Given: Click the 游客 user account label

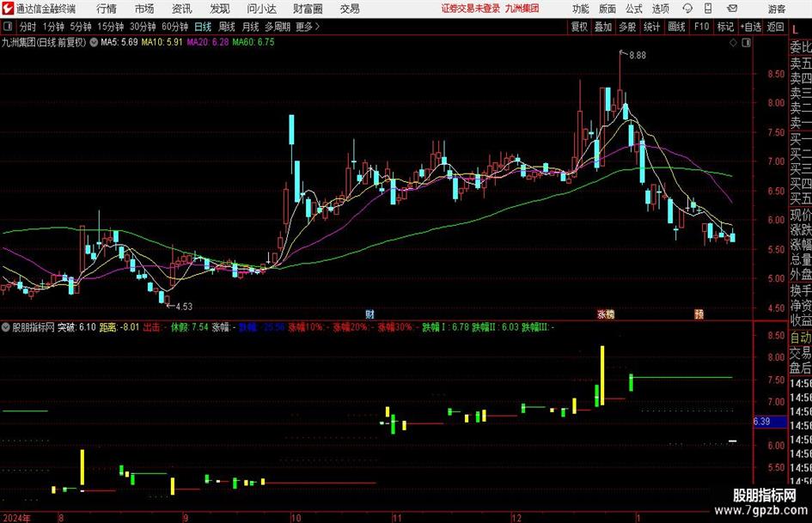Looking at the screenshot, I should coord(776,9).
